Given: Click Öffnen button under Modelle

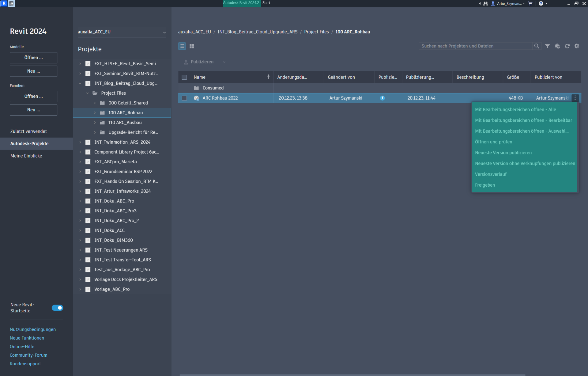Looking at the screenshot, I should point(33,58).
